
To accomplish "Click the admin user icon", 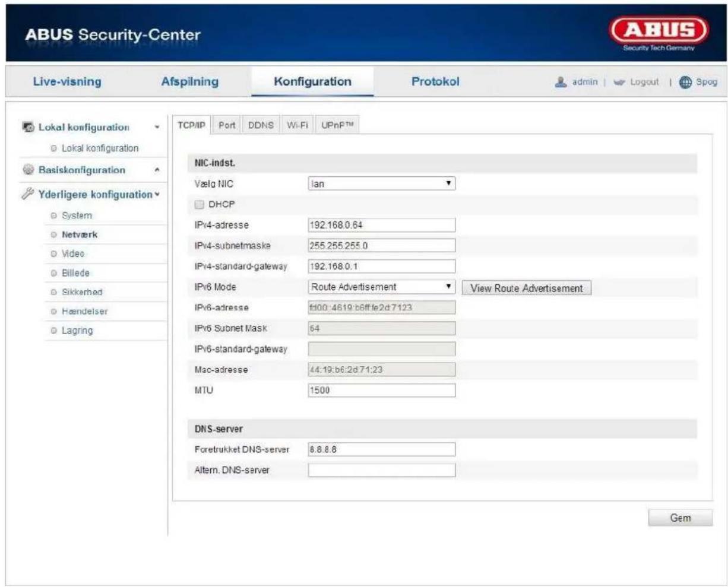I will pyautogui.click(x=561, y=83).
